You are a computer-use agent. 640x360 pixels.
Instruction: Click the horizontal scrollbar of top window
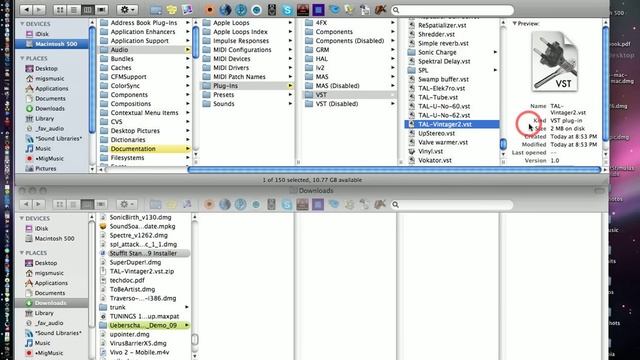pyautogui.click(x=394, y=169)
